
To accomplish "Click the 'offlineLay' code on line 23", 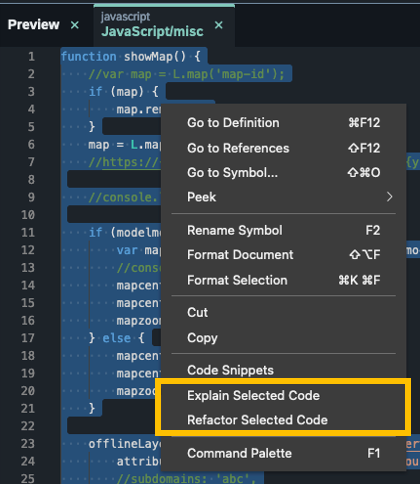I will (x=125, y=444).
